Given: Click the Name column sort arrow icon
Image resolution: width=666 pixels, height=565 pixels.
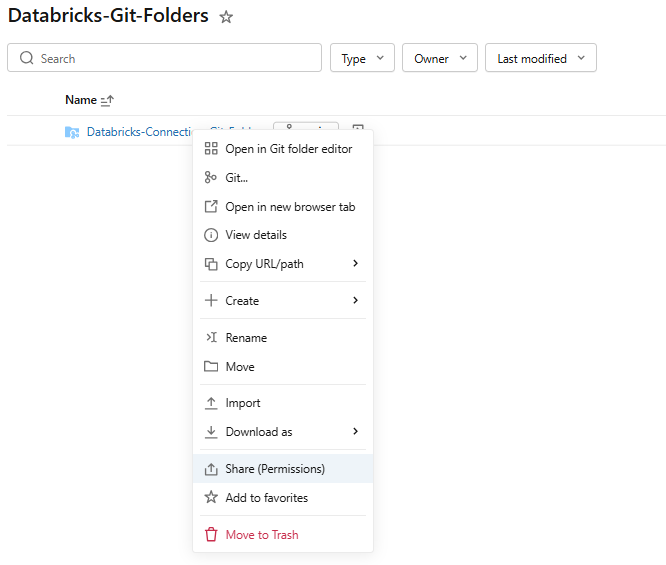Looking at the screenshot, I should 107,100.
